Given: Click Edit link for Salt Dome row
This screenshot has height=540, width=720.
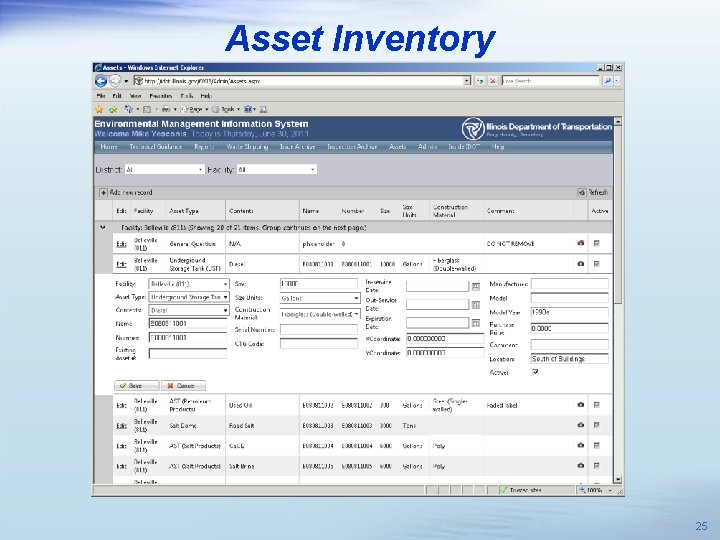Looking at the screenshot, I should [121, 426].
